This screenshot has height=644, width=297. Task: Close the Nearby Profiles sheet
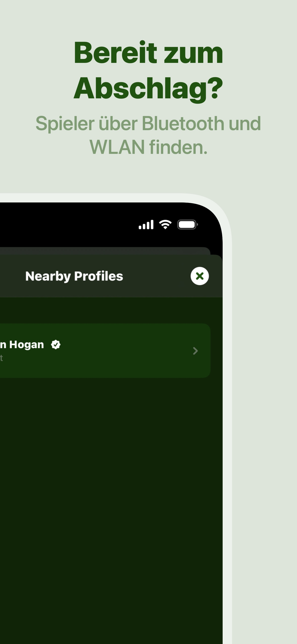200,276
